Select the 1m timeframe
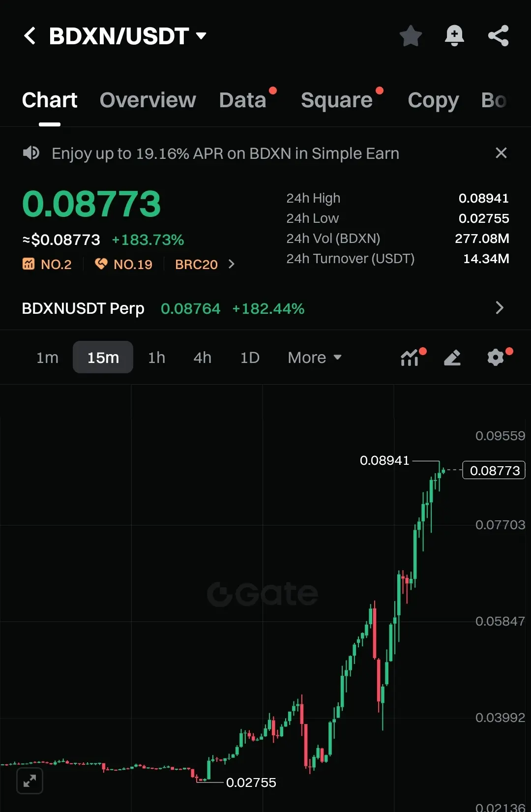Image resolution: width=531 pixels, height=812 pixels. (x=47, y=358)
